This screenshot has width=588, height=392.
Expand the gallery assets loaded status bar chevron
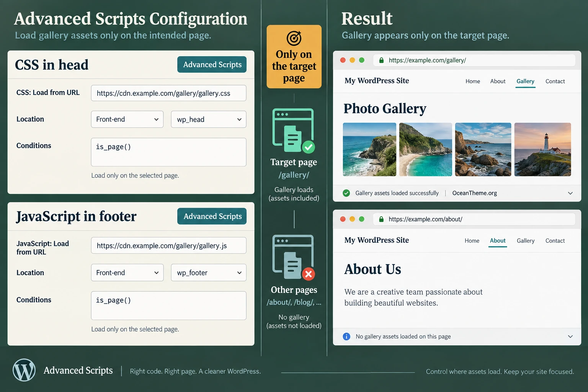pos(570,193)
